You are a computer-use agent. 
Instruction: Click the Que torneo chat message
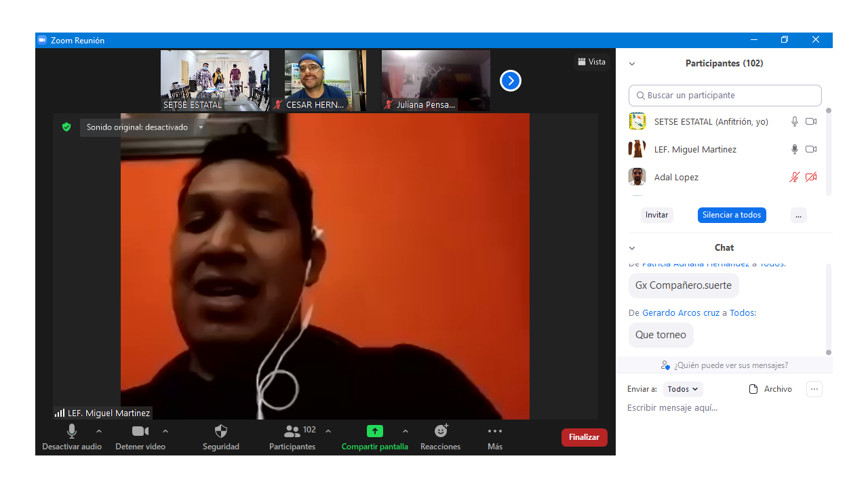tap(660, 335)
